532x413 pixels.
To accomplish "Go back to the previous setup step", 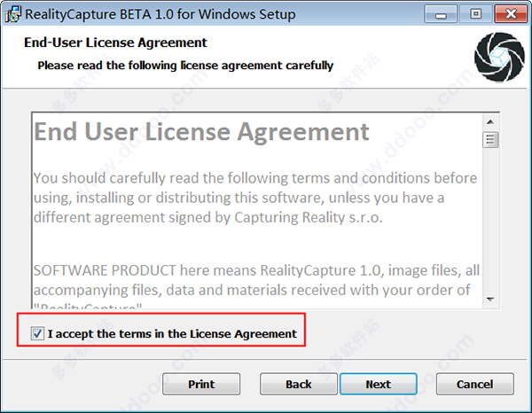I will [x=299, y=384].
